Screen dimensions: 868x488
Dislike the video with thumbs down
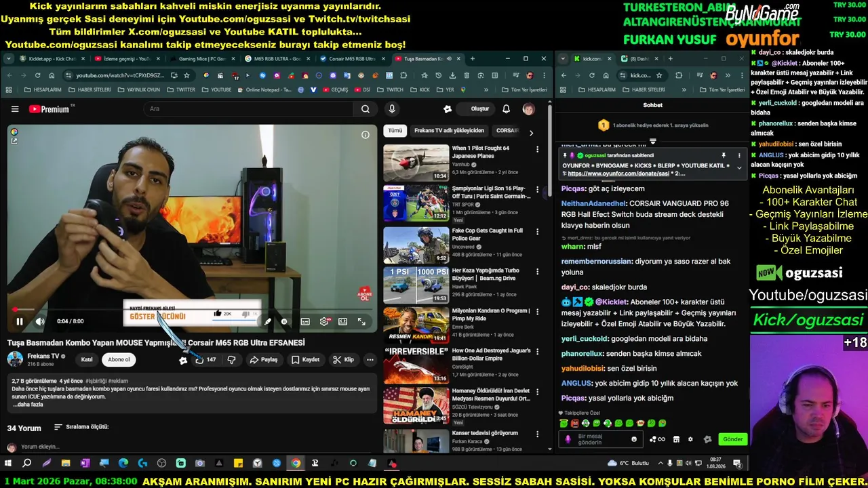coord(231,359)
